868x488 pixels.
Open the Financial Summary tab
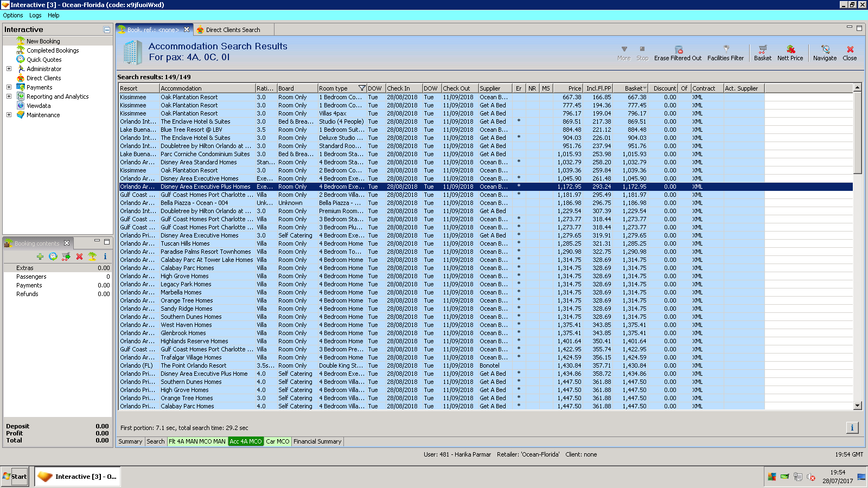pos(317,441)
